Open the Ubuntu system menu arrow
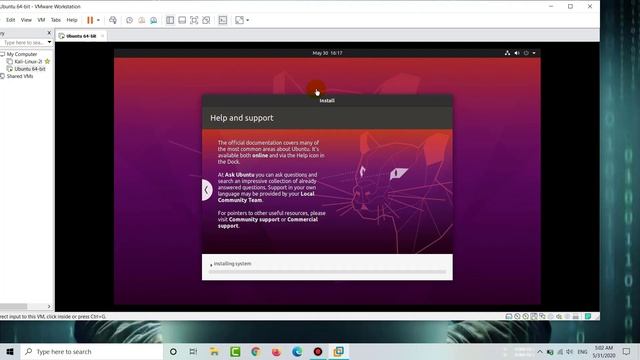This screenshot has height=360, width=640. 534,53
